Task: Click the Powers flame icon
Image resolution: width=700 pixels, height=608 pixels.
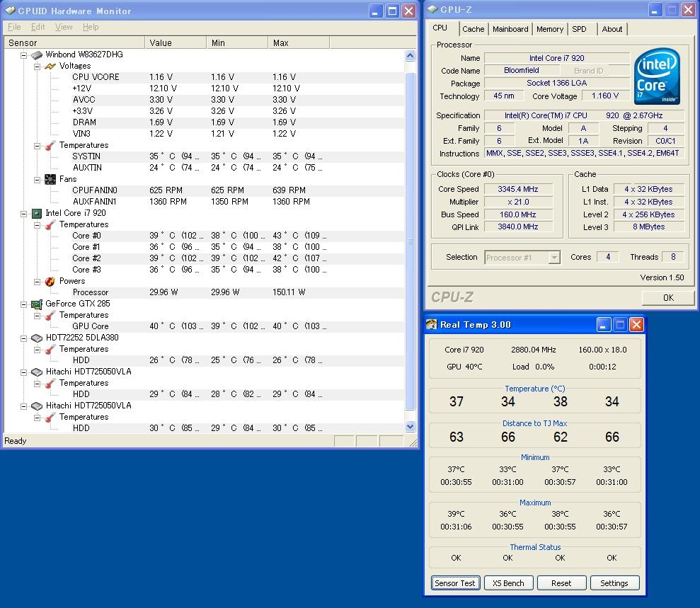Action: (x=50, y=281)
